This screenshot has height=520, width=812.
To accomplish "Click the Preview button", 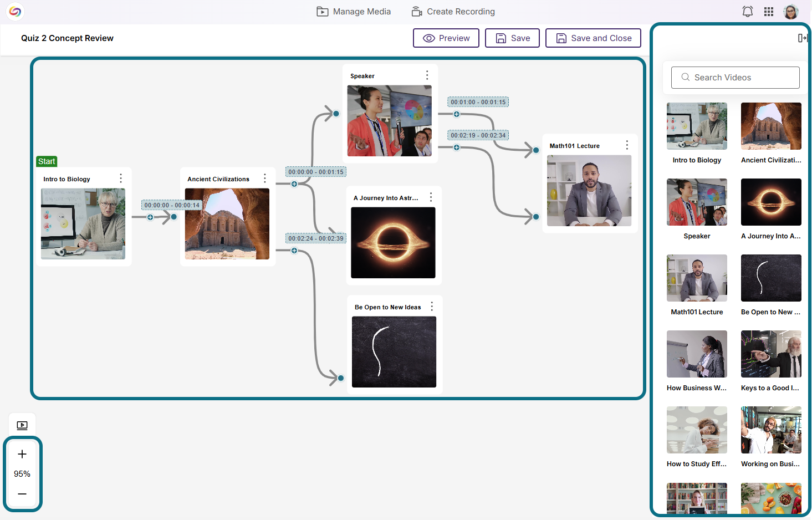I will point(446,38).
